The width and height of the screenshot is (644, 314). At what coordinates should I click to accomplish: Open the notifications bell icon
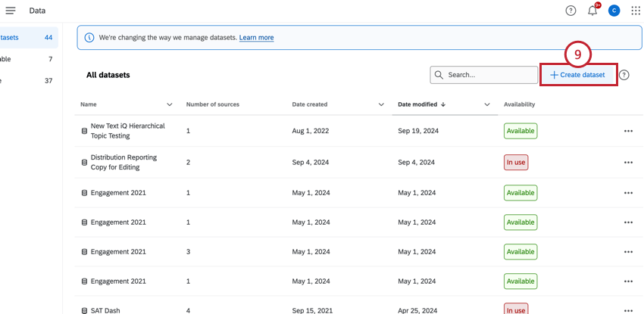click(x=592, y=11)
